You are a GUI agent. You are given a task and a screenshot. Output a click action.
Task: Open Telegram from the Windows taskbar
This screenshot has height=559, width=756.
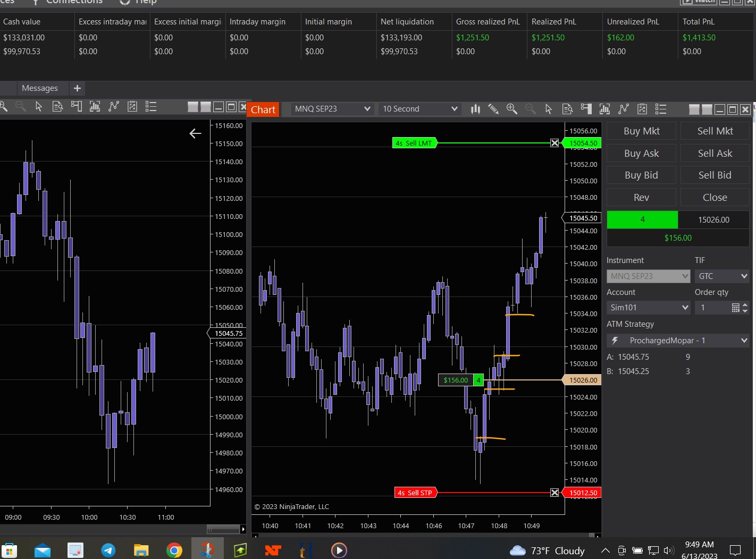click(108, 550)
